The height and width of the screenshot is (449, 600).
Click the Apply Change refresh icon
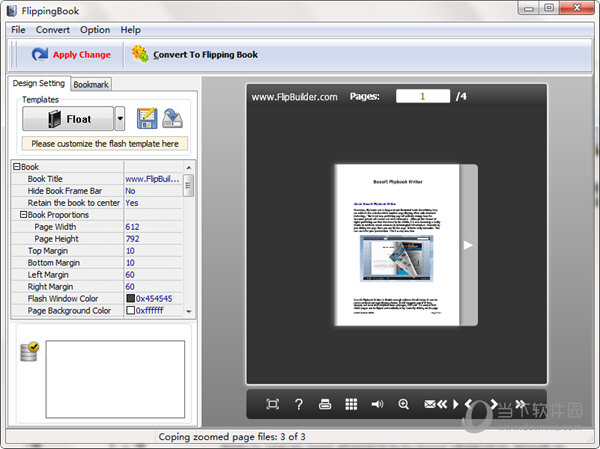point(40,54)
